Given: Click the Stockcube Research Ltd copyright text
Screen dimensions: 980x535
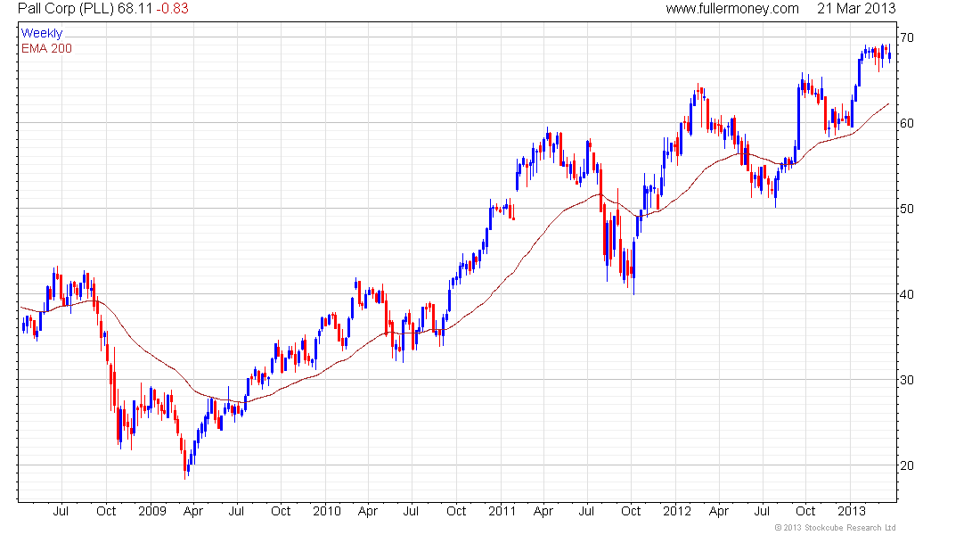Looking at the screenshot, I should point(835,528).
